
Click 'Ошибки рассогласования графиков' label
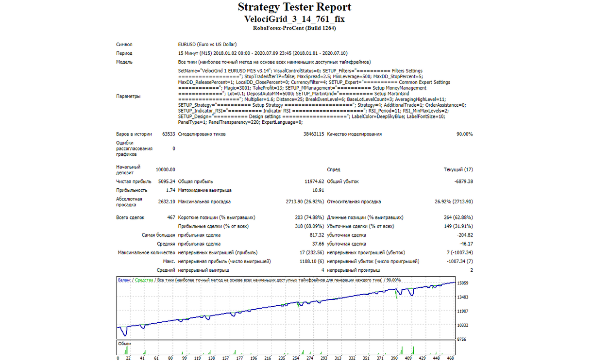coord(134,149)
